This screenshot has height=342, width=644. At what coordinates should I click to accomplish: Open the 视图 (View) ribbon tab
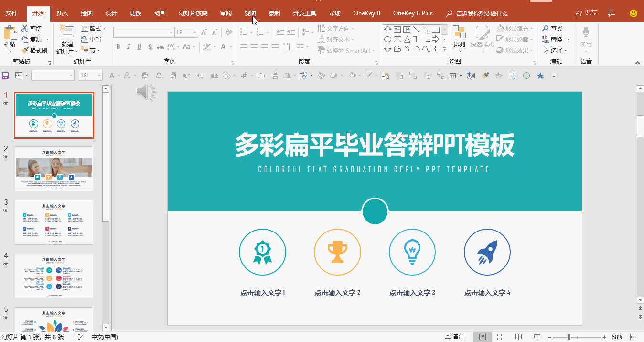[x=250, y=13]
